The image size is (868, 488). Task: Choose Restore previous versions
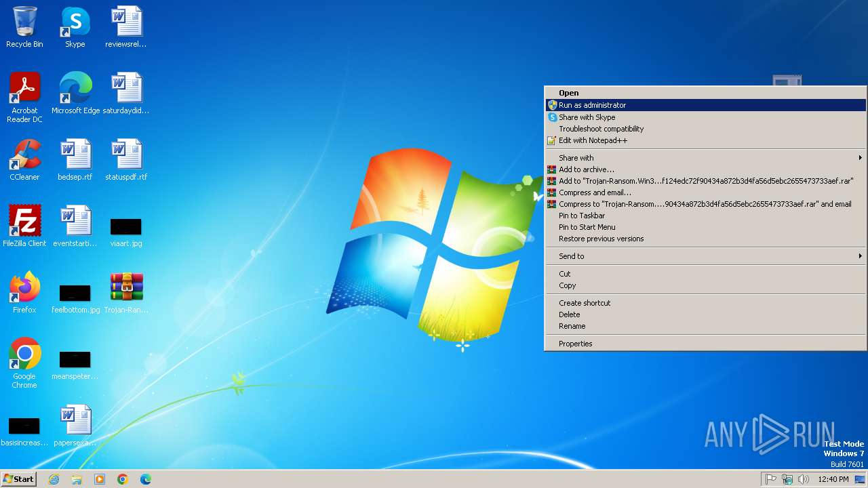pyautogui.click(x=705, y=239)
